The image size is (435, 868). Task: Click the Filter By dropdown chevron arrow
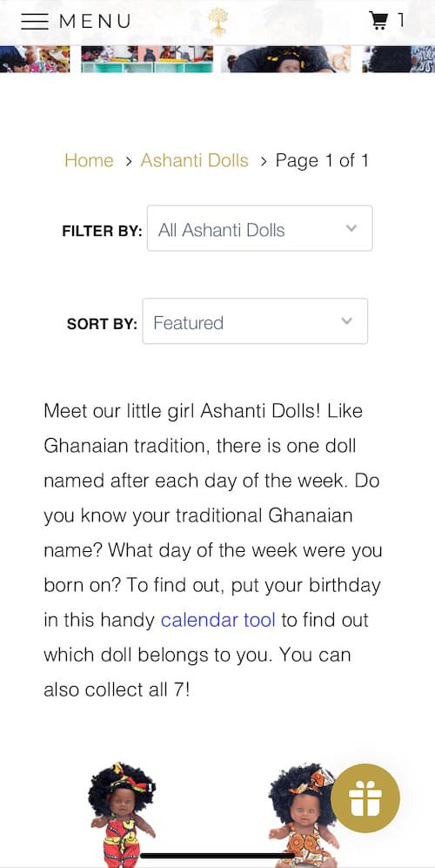tap(351, 228)
